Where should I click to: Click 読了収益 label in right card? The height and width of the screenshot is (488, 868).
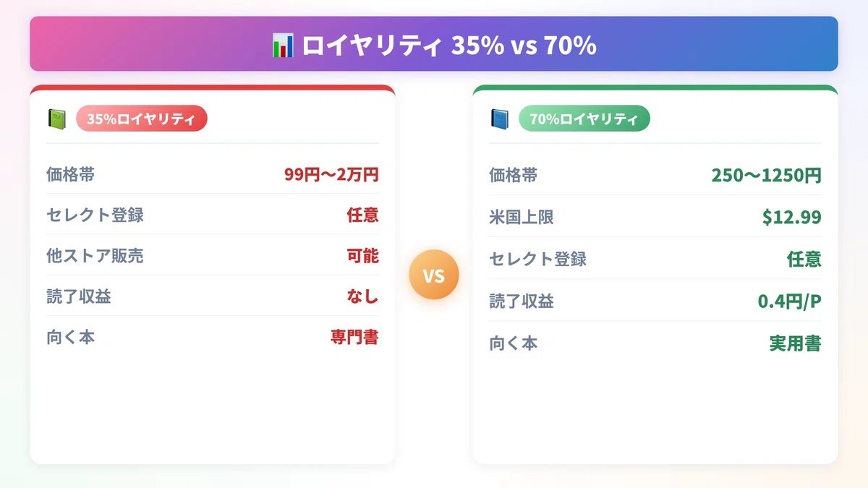(x=522, y=301)
